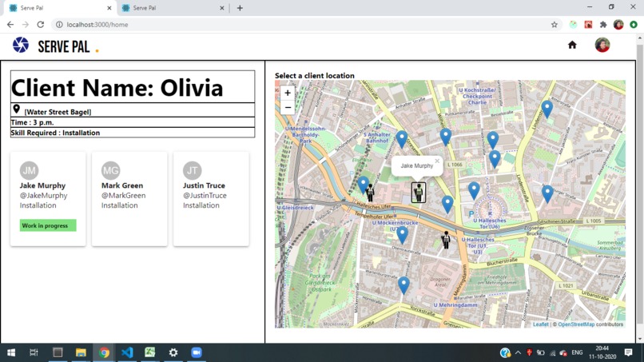Screen dimensions: 644x362
Task: Close the Jake Murphy map popup
Action: 437,161
